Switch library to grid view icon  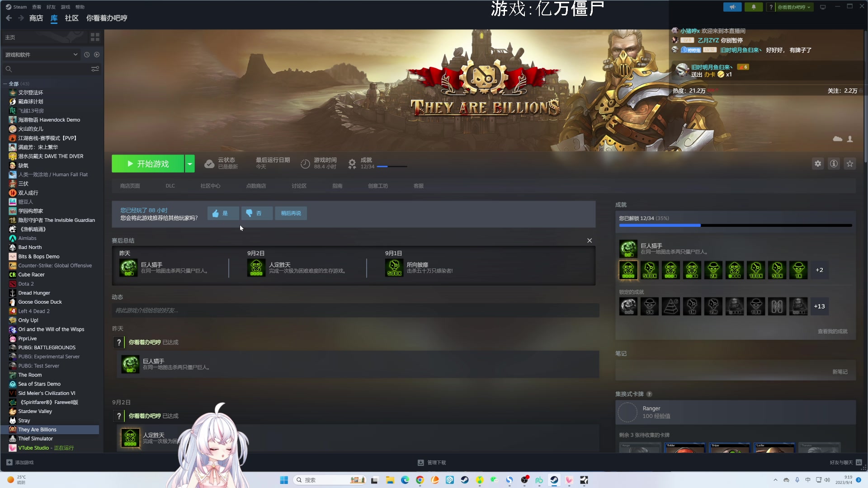coord(95,37)
